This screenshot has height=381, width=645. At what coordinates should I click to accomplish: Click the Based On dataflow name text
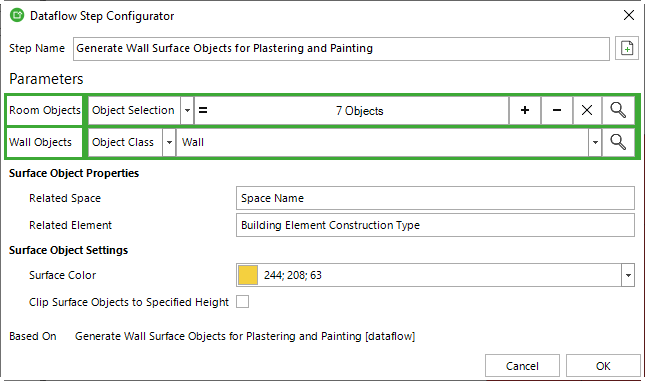pos(245,336)
